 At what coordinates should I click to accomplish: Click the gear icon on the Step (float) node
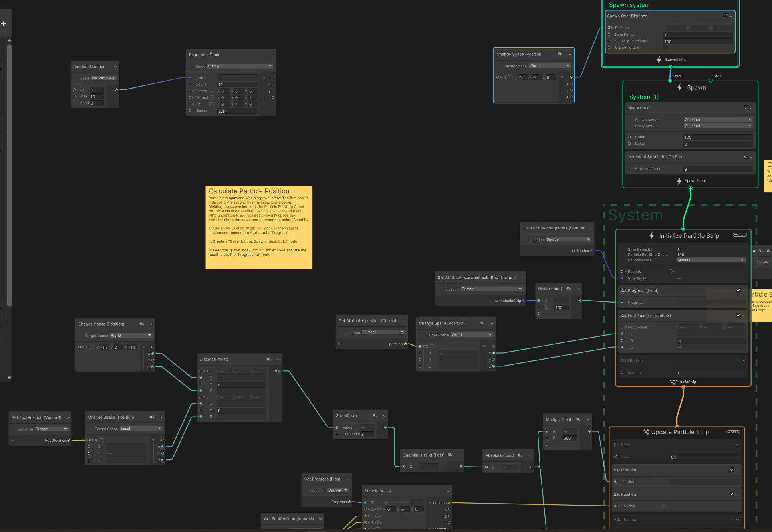click(x=374, y=415)
